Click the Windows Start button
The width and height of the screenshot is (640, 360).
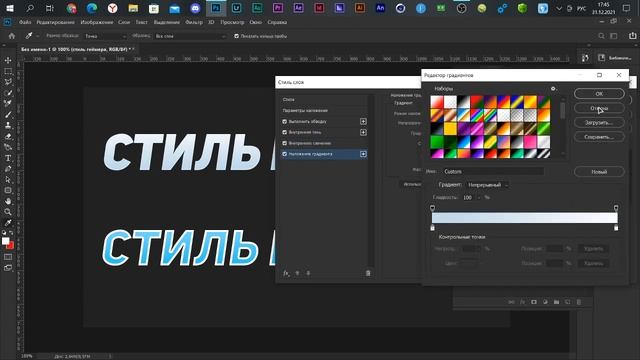[x=10, y=8]
